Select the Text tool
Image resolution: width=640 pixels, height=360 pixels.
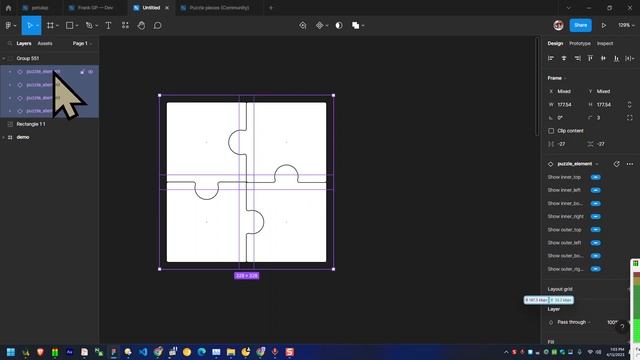point(109,25)
